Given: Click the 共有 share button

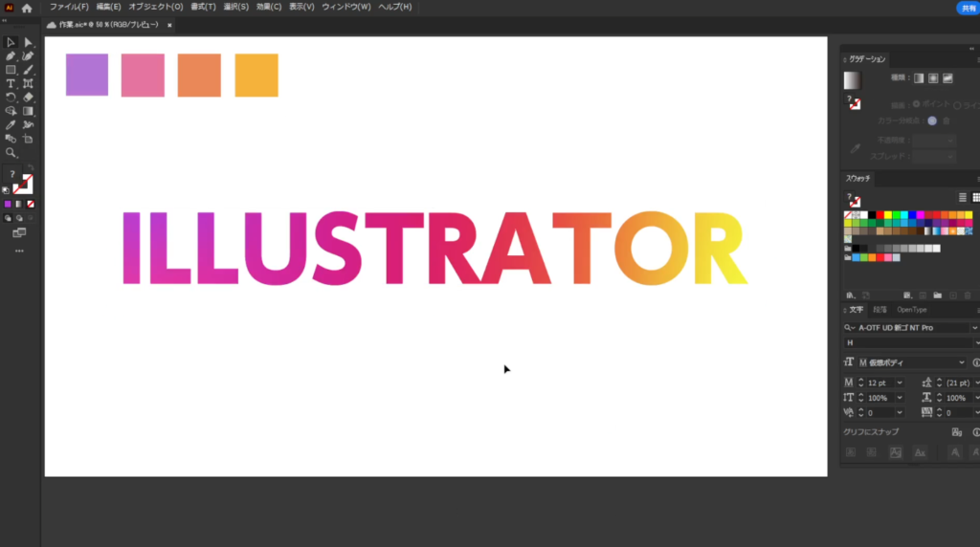Looking at the screenshot, I should [x=968, y=8].
